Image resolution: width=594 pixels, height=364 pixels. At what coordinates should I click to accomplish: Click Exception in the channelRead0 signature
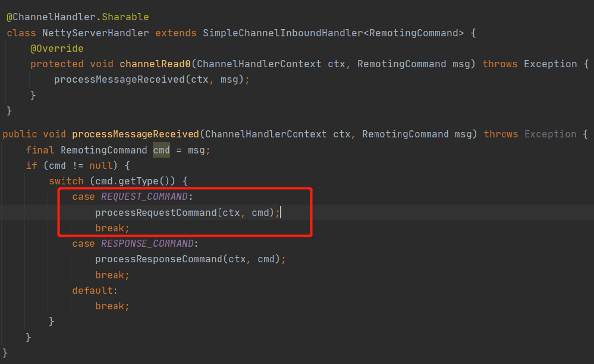tap(550, 64)
